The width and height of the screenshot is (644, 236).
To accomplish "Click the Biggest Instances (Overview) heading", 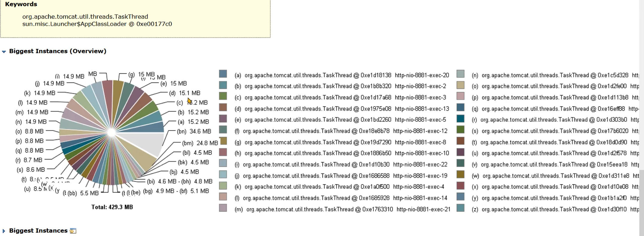I will 58,51.
